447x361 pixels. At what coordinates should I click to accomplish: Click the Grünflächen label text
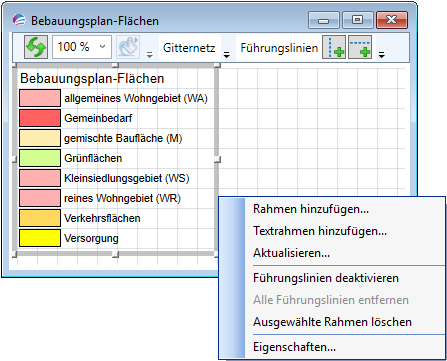[x=93, y=158]
